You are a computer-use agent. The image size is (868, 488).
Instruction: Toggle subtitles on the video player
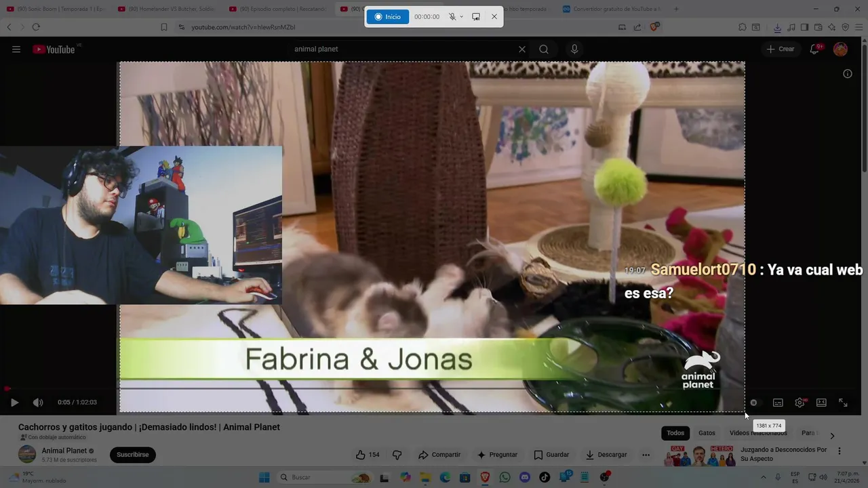click(x=778, y=403)
